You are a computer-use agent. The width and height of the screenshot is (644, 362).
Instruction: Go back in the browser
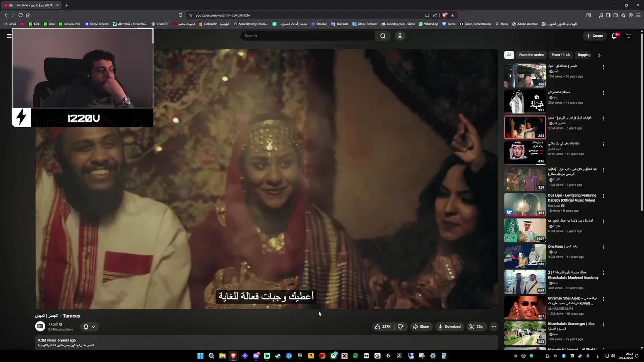coord(6,15)
